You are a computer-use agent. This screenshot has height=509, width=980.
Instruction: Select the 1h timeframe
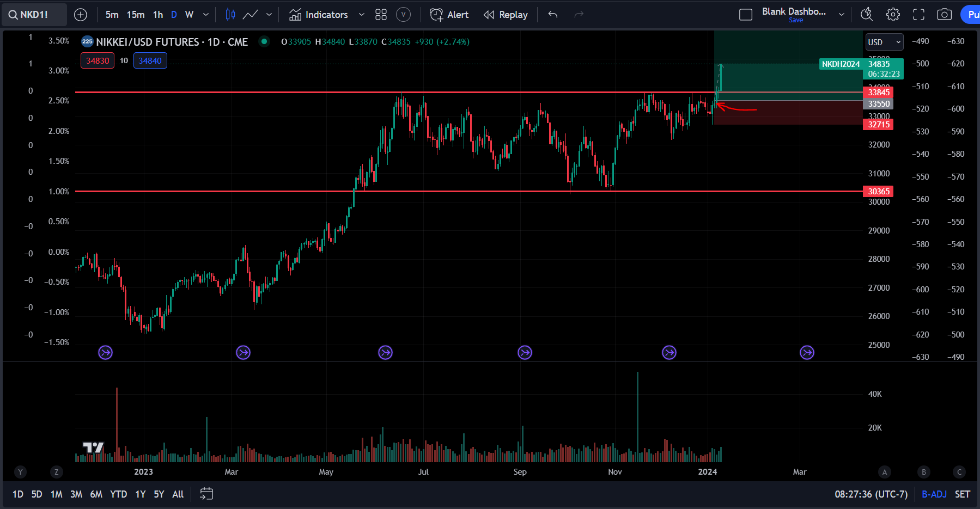[158, 15]
